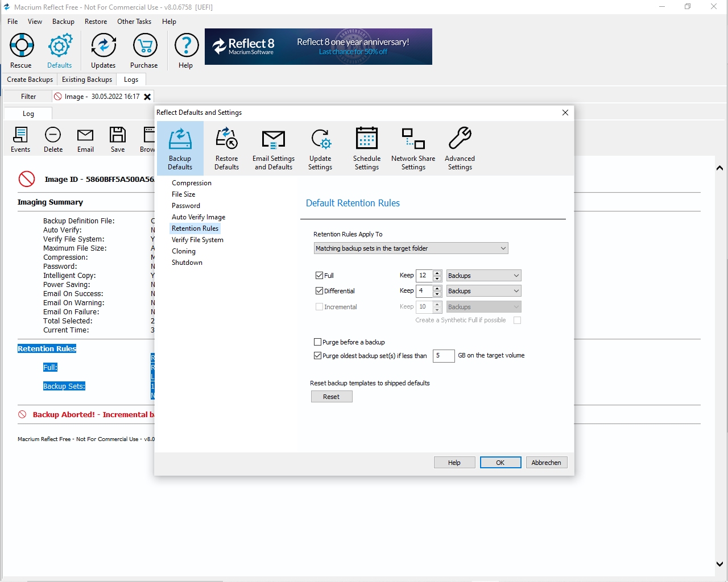Image resolution: width=728 pixels, height=582 pixels.
Task: Email the log via Email icon
Action: [85, 140]
